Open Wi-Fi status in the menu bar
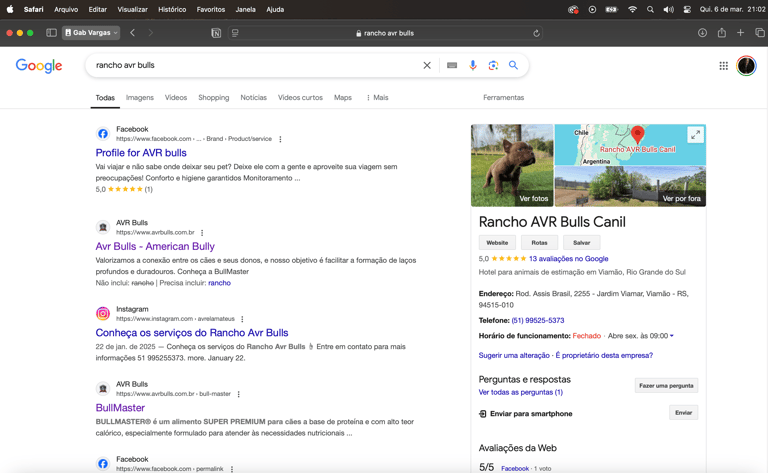The width and height of the screenshot is (768, 473). (632, 9)
